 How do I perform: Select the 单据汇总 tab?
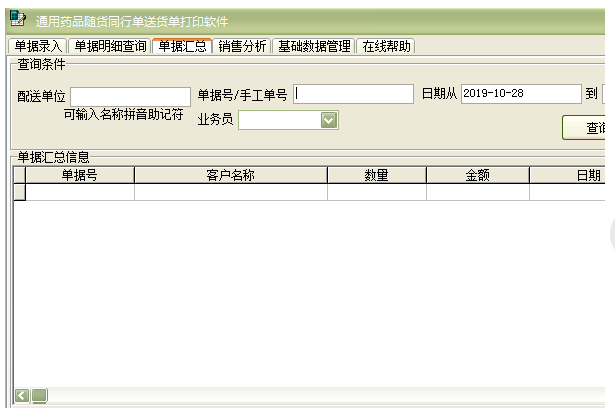click(x=182, y=46)
